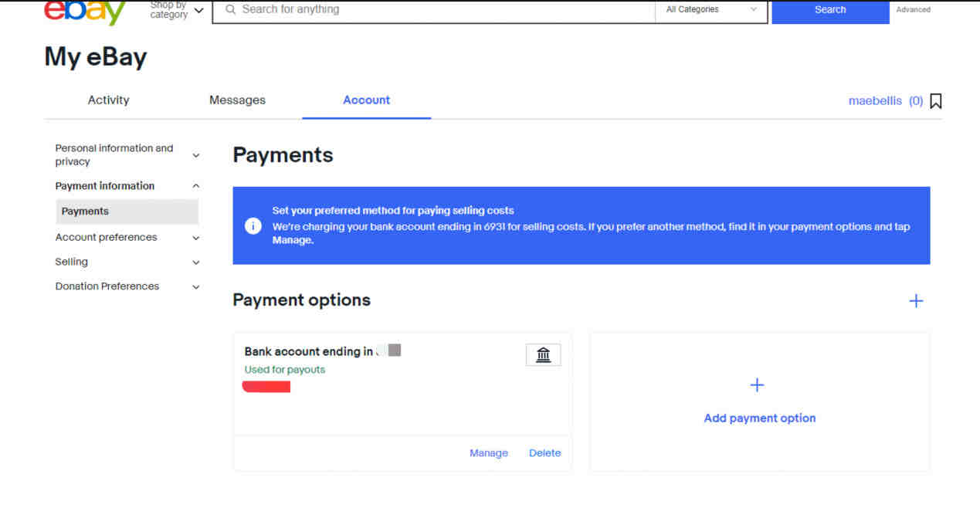Expand the Account preferences section
The width and height of the screenshot is (980, 508).
tap(196, 238)
